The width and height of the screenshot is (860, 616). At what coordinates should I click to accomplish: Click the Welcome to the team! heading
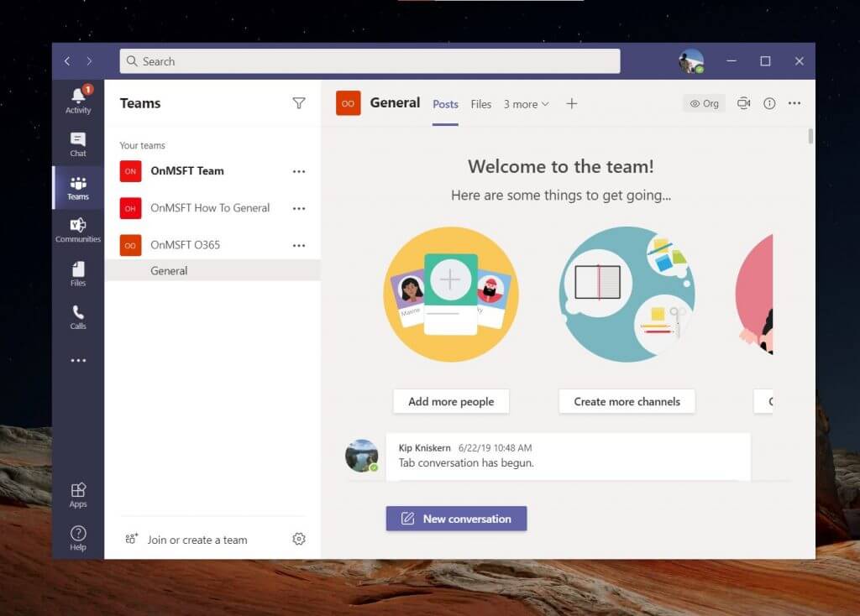point(560,167)
